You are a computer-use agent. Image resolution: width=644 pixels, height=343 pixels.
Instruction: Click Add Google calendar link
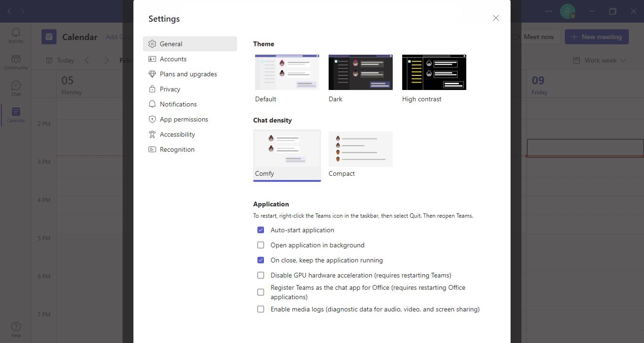click(x=119, y=37)
